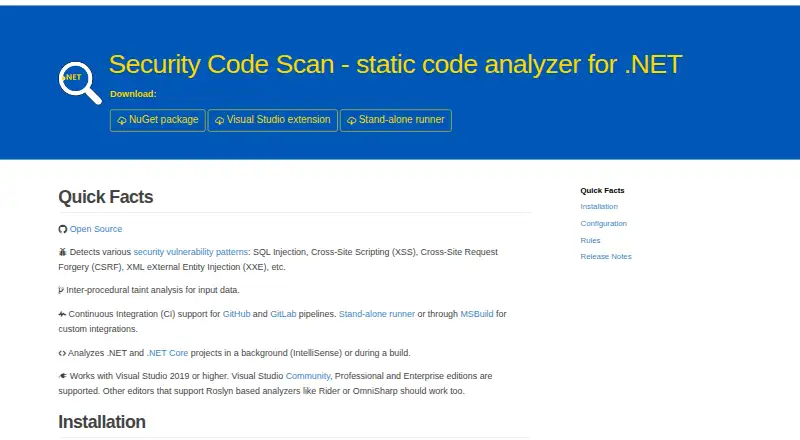Open security vulnerability patterns link
The height and width of the screenshot is (440, 800).
coord(191,252)
